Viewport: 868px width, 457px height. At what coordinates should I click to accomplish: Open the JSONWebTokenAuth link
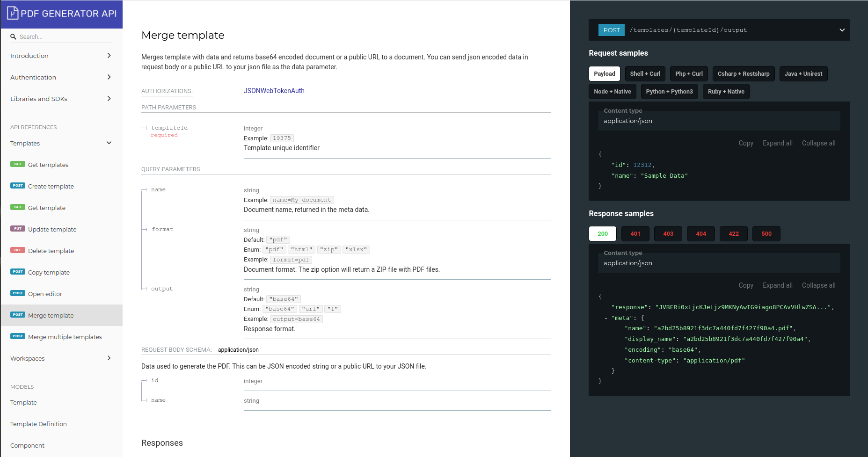tap(274, 90)
